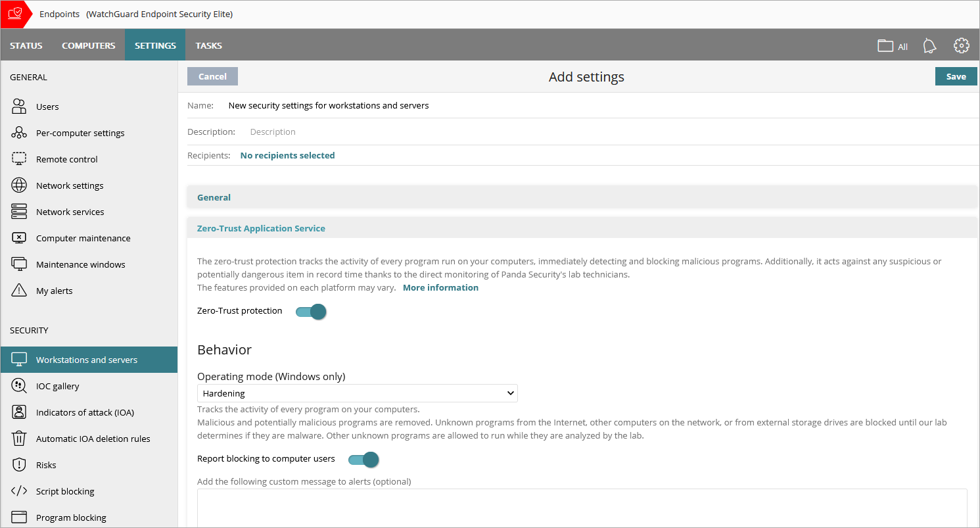
Task: Select Computer maintenance in the sidebar
Action: [83, 237]
